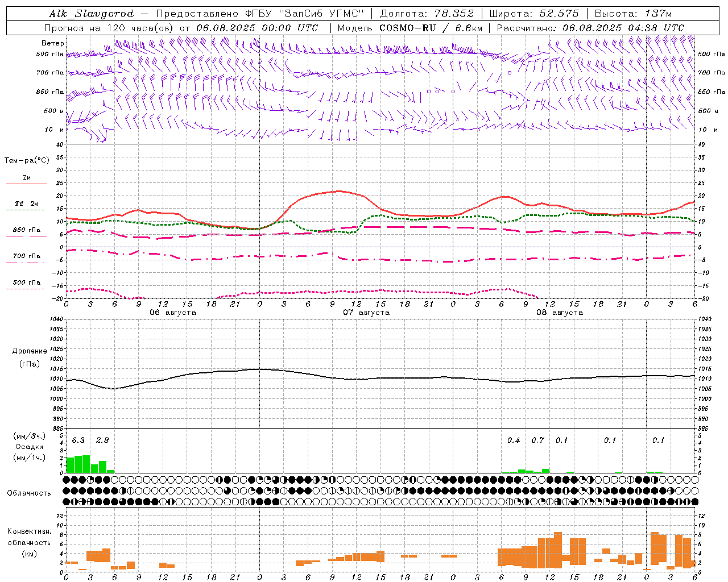Click the Td 2м dew point legend label
This screenshot has width=728, height=582.
click(27, 203)
